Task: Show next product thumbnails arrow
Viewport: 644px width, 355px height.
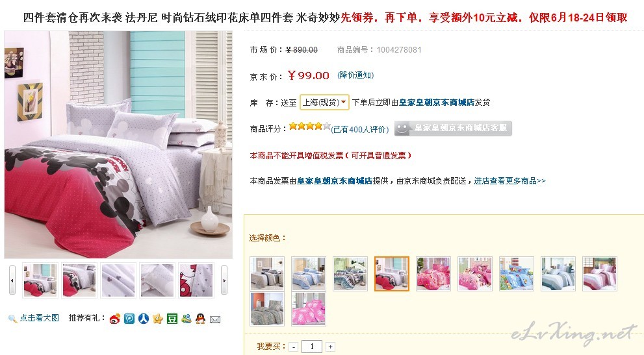Action: pos(224,280)
